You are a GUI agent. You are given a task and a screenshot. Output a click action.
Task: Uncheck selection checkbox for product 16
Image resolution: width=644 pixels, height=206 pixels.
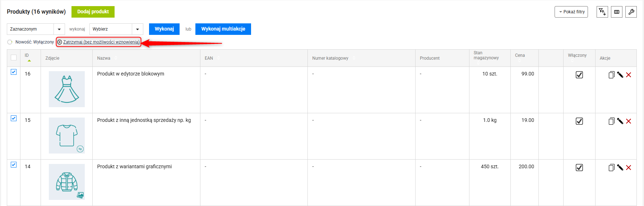(x=14, y=72)
